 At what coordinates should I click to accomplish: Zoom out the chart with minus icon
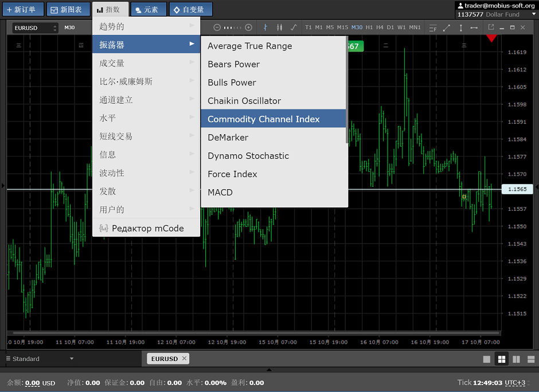tap(217, 28)
